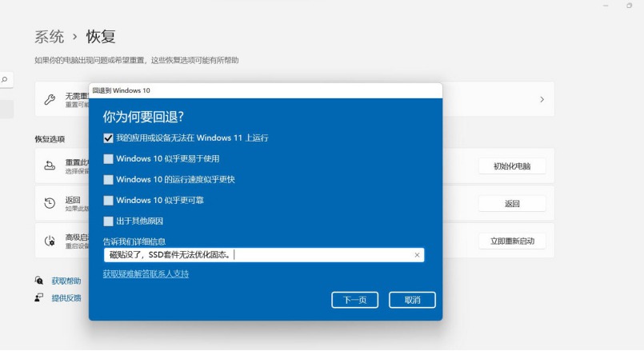
Task: Minimize the Settings window
Action: 606,6
